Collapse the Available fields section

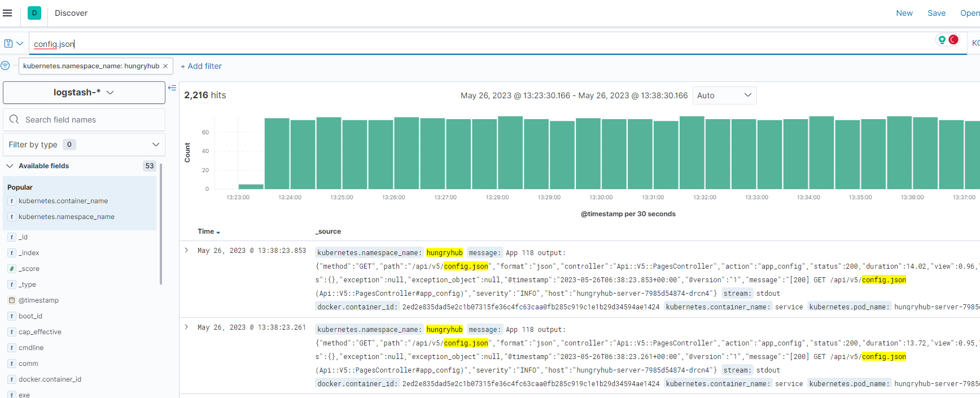point(10,166)
